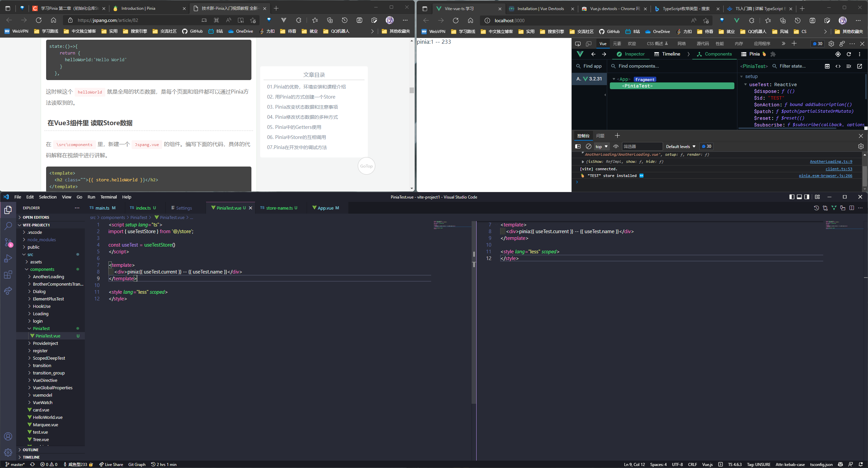The image size is (868, 468).
Task: Click open in editor icon in Vue Devtools
Action: [860, 66]
